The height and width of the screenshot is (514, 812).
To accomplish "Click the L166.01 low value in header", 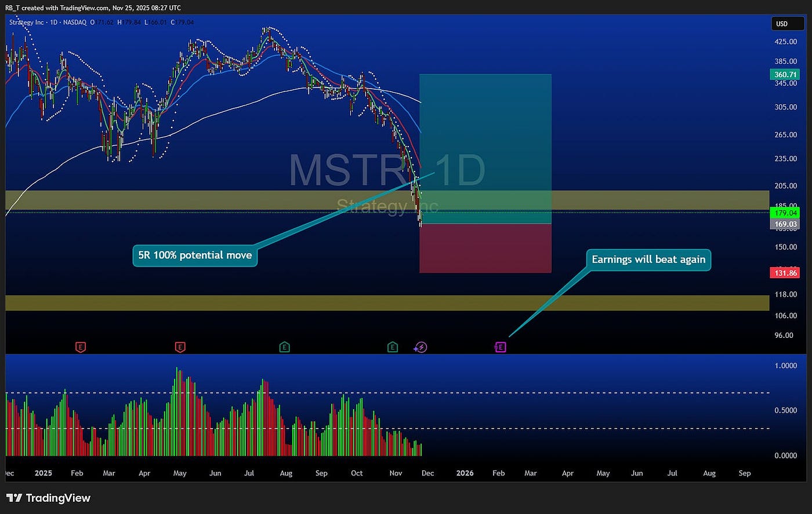I will pos(156,22).
